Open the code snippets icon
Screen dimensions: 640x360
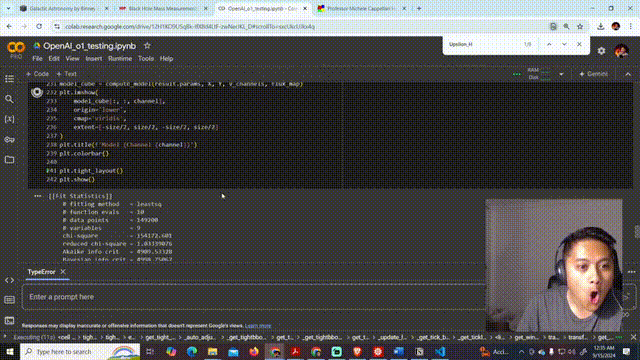[x=9, y=280]
